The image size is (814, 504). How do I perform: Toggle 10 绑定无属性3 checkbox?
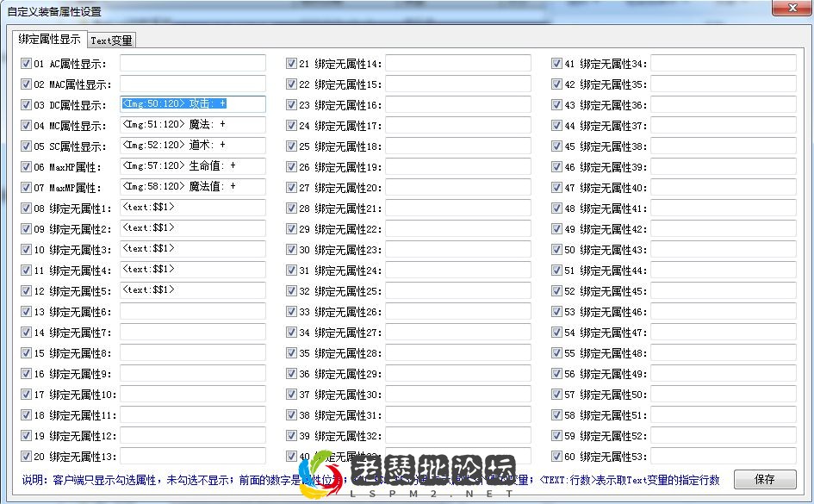pos(26,250)
